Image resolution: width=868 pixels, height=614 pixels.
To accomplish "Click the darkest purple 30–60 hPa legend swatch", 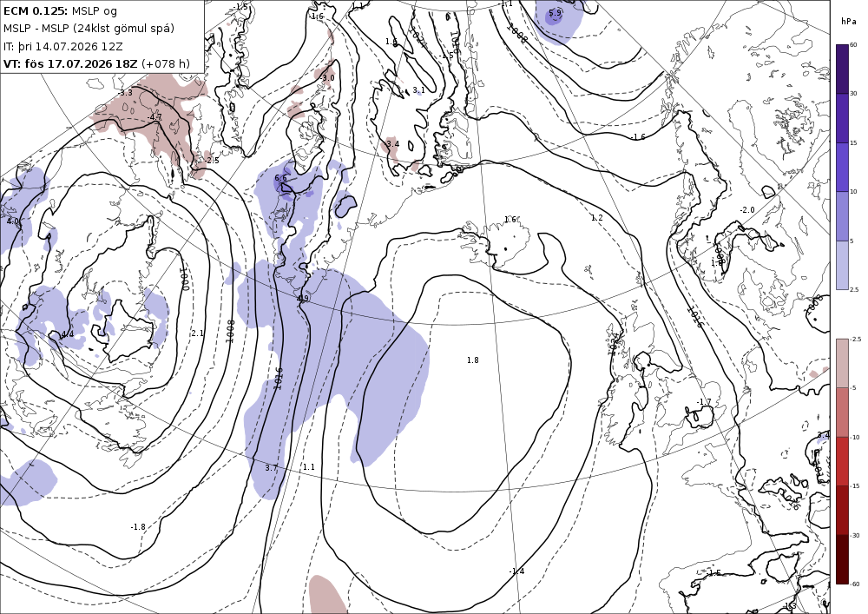I will pos(842,69).
